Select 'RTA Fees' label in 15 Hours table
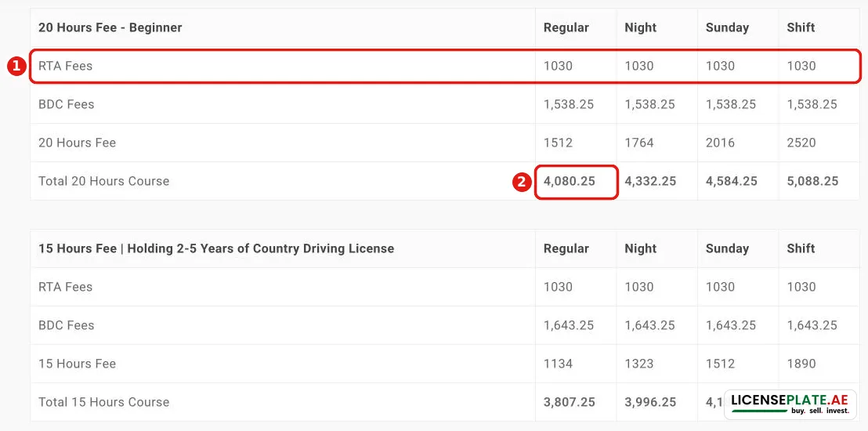The width and height of the screenshot is (868, 431). click(65, 287)
